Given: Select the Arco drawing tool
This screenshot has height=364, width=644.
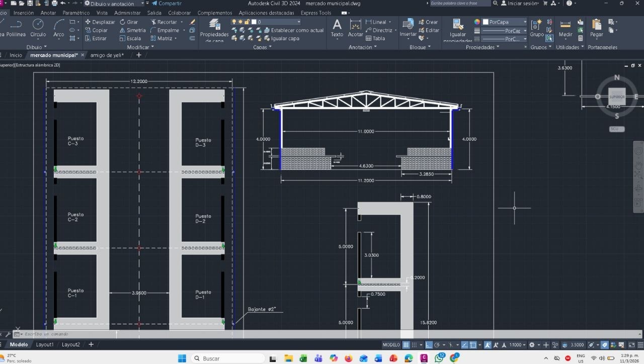Looking at the screenshot, I should pos(59,28).
